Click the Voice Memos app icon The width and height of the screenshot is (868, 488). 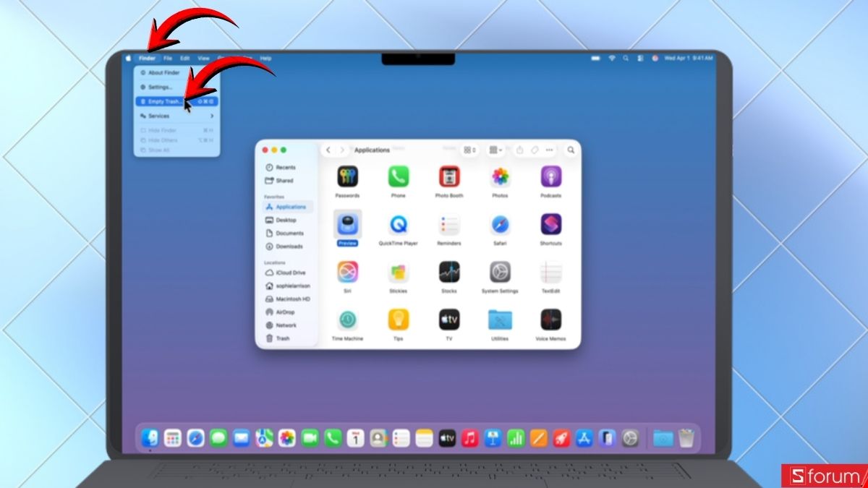[551, 320]
